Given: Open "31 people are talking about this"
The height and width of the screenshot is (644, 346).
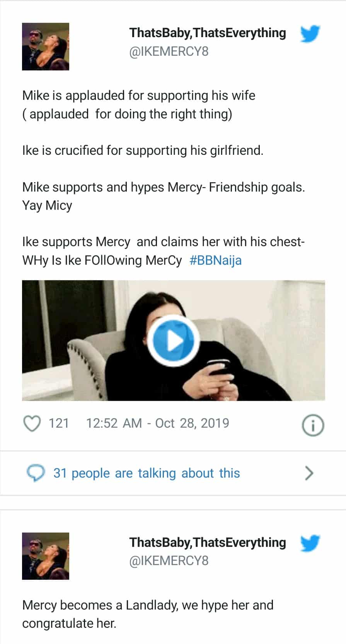Looking at the screenshot, I should pos(147,473).
